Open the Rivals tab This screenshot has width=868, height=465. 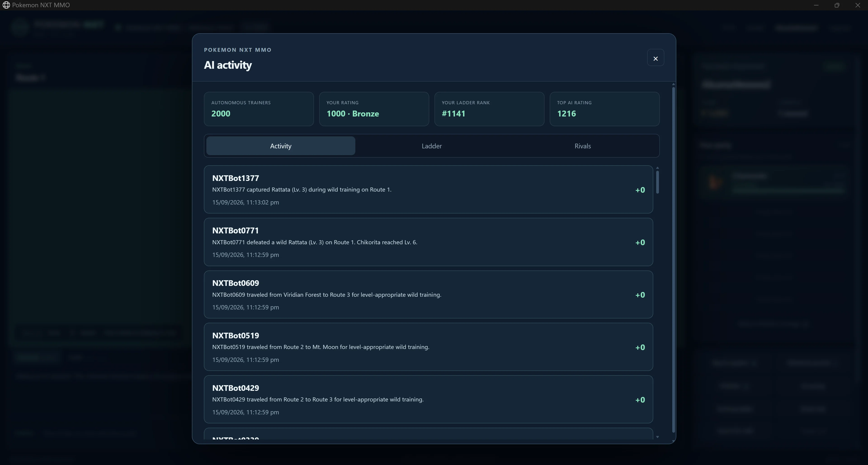pyautogui.click(x=583, y=146)
